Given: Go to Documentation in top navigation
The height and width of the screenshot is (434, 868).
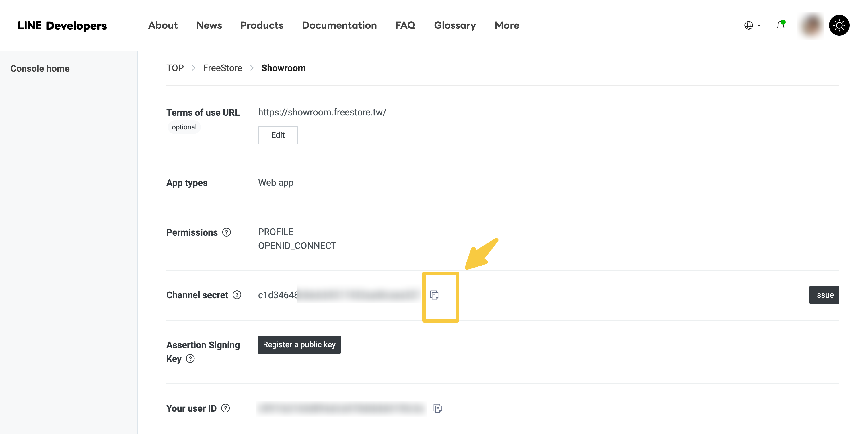Looking at the screenshot, I should click(339, 25).
